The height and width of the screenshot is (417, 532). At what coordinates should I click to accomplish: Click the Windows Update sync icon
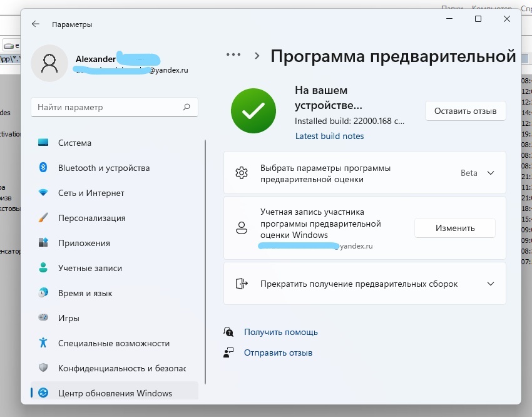click(x=43, y=393)
